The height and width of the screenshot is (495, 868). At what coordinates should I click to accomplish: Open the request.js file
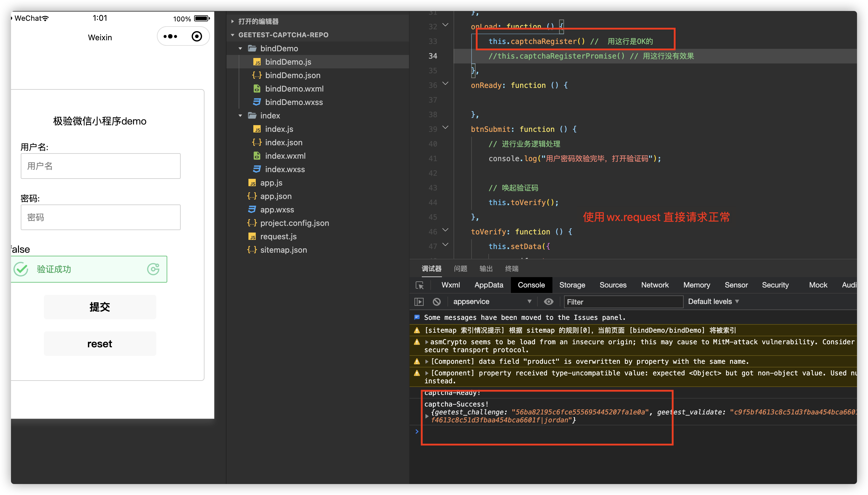tap(278, 236)
